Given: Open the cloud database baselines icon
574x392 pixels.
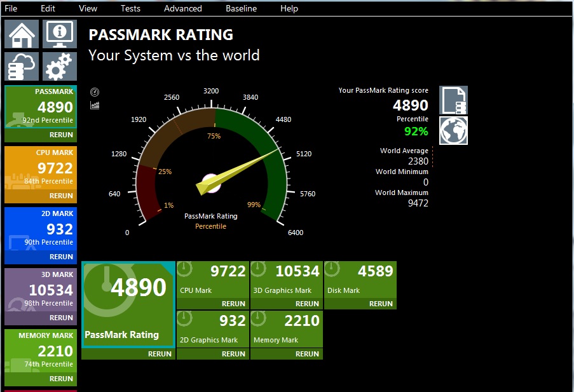Looking at the screenshot, I should click(22, 66).
